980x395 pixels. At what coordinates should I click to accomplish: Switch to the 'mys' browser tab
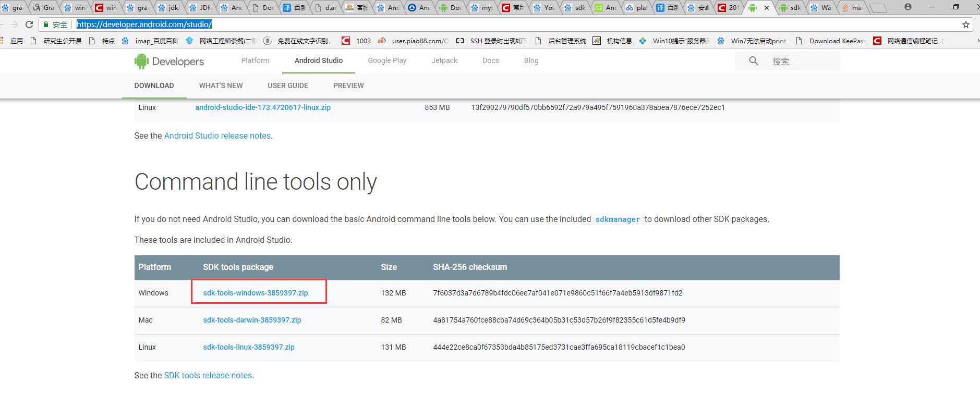click(482, 8)
